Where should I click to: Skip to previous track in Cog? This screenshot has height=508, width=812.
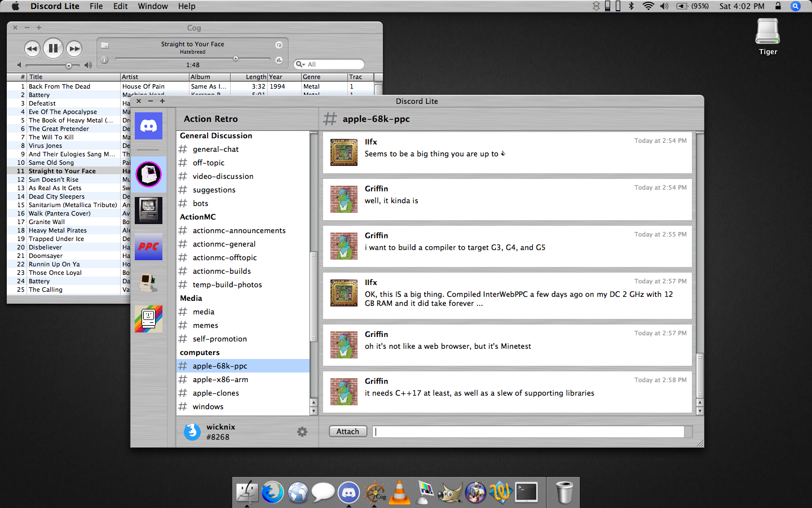(x=32, y=49)
